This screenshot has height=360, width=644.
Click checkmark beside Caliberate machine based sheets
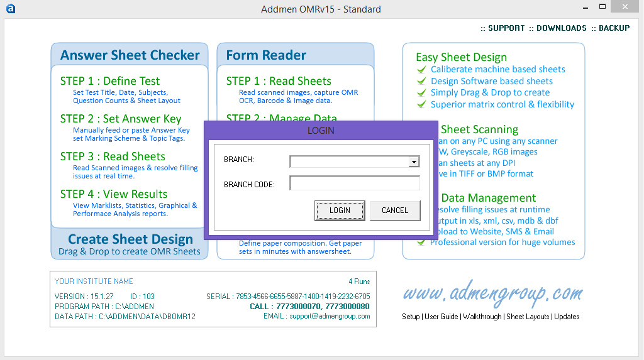(x=421, y=69)
